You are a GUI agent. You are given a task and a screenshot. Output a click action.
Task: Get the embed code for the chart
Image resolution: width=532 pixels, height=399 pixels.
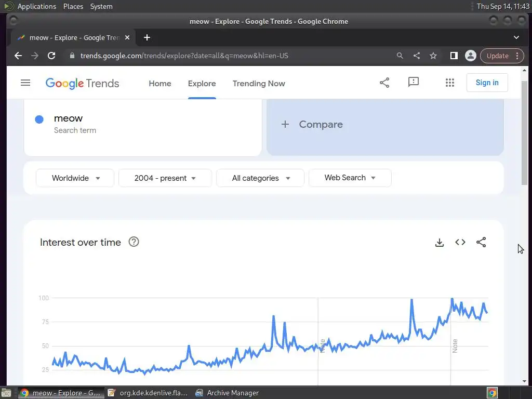[x=460, y=242]
